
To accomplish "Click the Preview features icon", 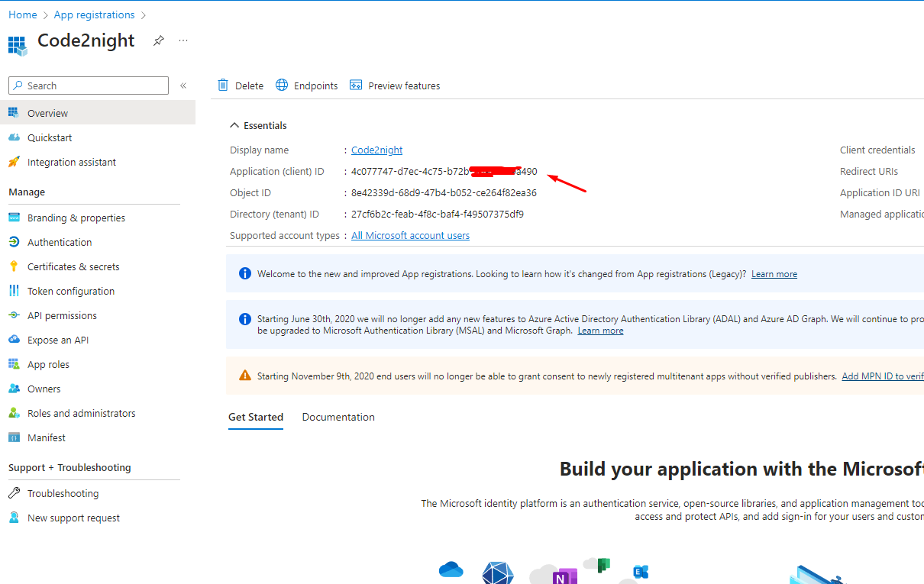I will tap(356, 86).
